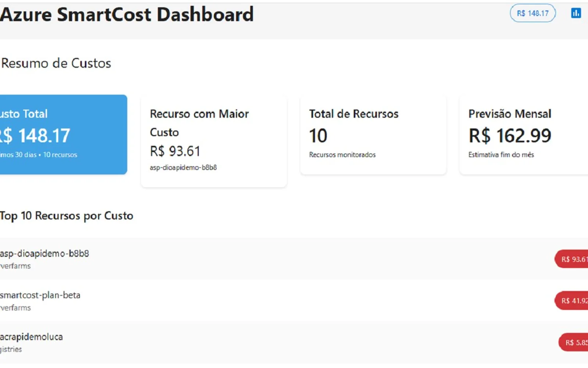Open the Custo Total card
The height and width of the screenshot is (368, 588).
tap(64, 134)
